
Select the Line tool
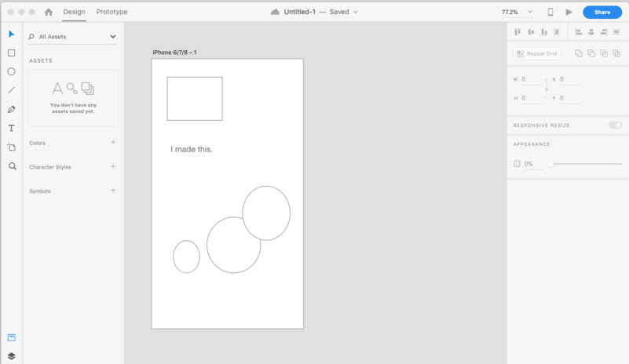click(12, 90)
